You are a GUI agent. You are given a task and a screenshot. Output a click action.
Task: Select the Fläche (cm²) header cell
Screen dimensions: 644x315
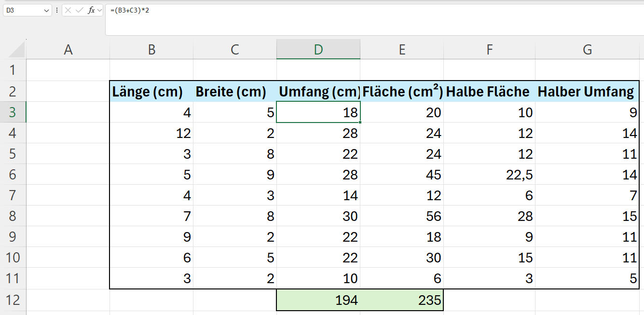(402, 92)
